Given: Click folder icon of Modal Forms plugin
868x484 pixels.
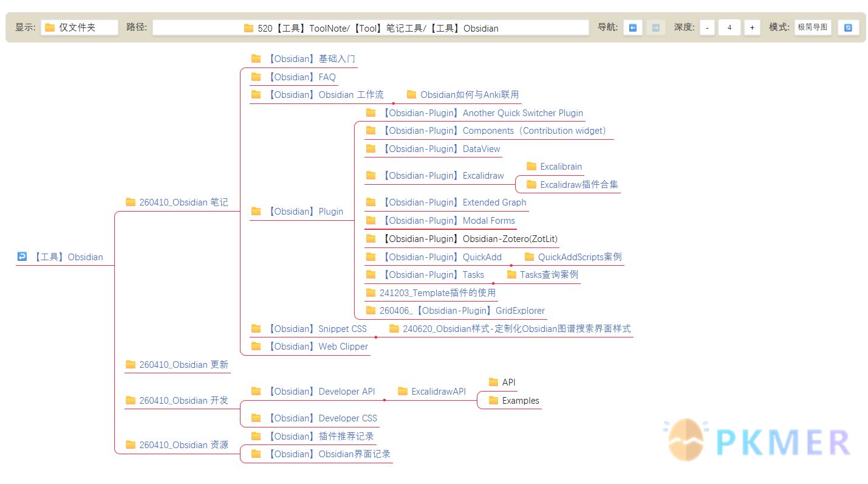Looking at the screenshot, I should click(x=371, y=220).
